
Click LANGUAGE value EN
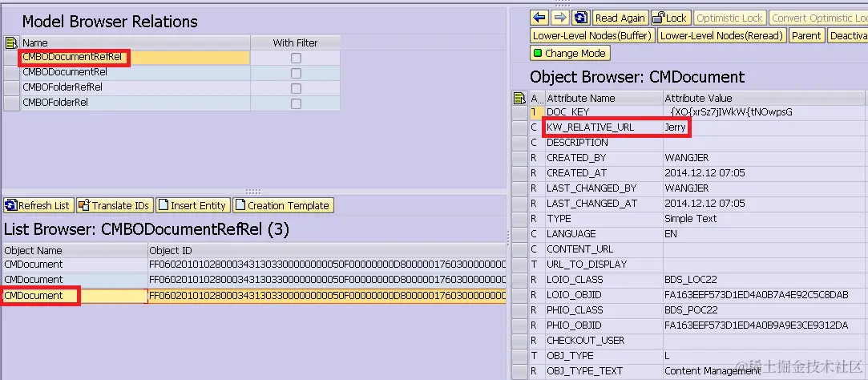click(671, 234)
